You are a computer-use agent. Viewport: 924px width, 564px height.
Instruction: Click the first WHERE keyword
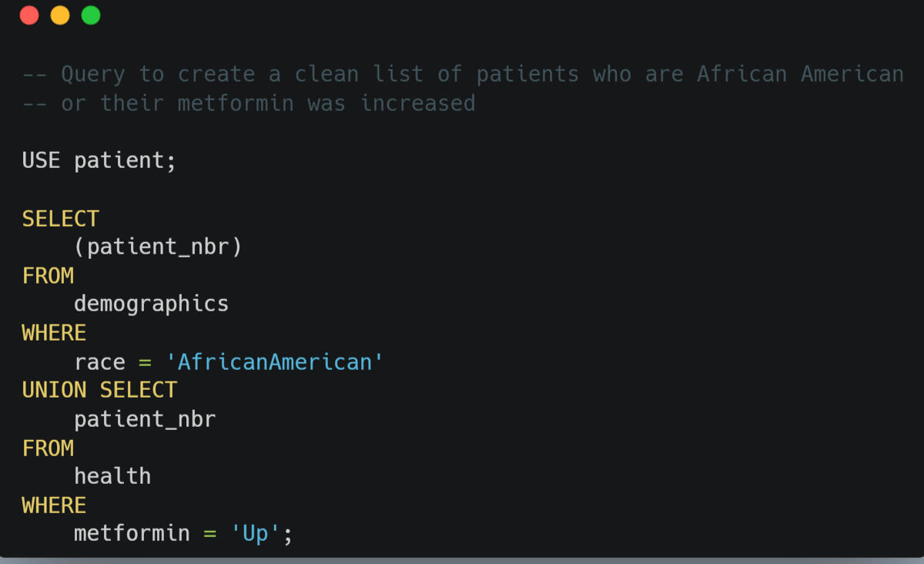point(54,334)
